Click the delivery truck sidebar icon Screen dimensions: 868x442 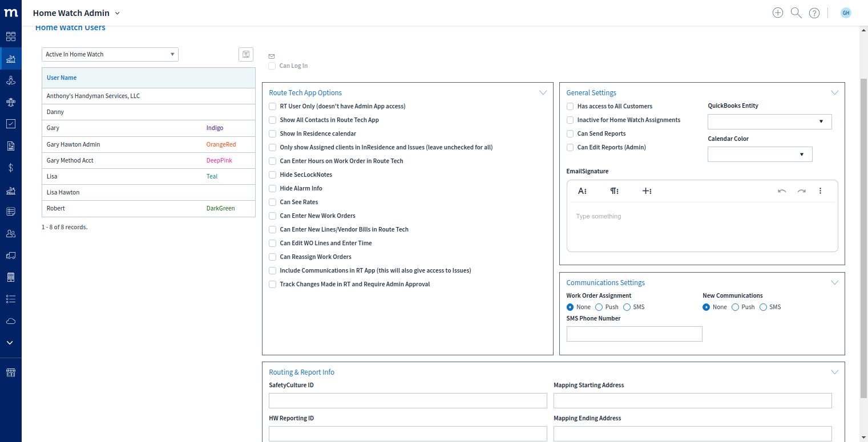point(11,255)
